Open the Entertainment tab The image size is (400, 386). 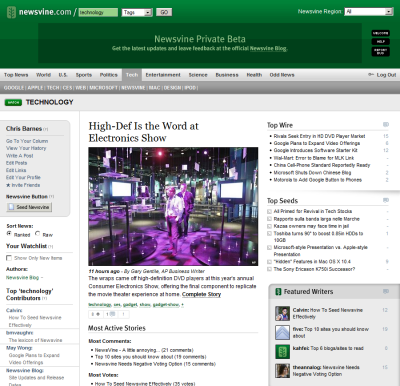point(163,75)
